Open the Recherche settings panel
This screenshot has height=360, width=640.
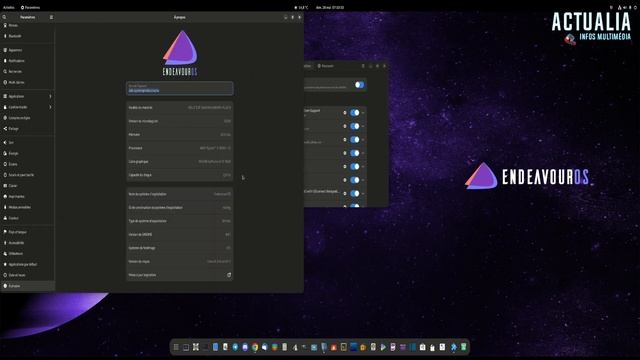point(27,71)
